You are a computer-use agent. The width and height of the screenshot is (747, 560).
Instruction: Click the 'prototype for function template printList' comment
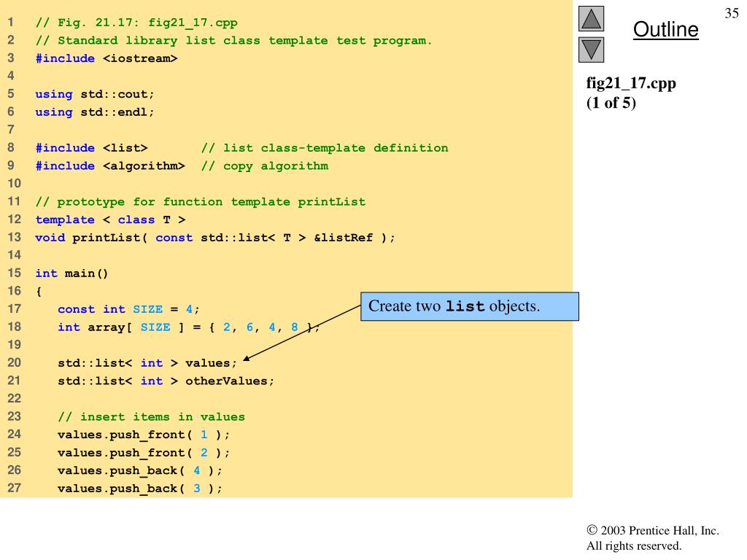pyautogui.click(x=201, y=202)
